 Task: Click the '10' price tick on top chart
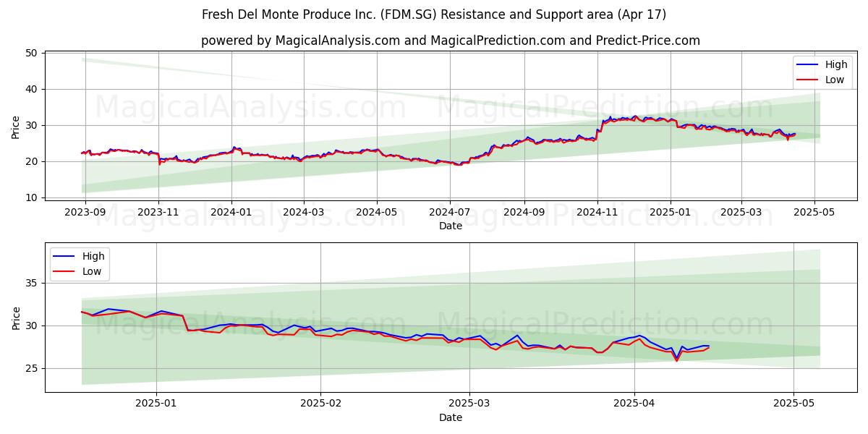click(x=32, y=197)
